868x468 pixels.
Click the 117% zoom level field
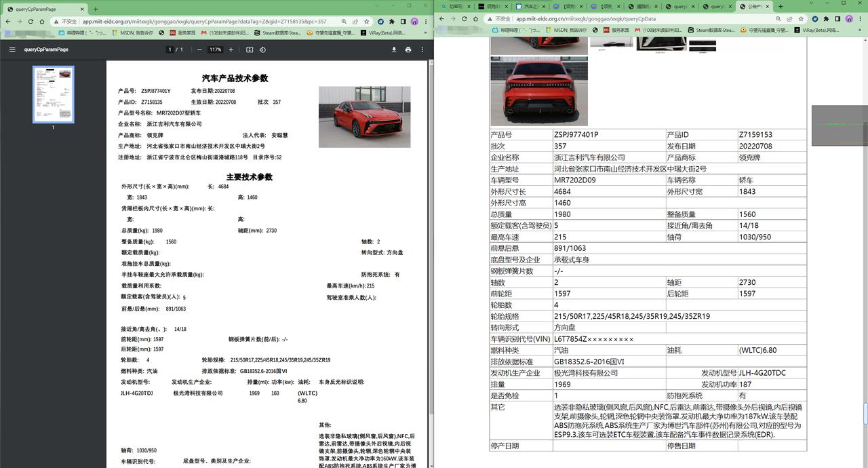[x=215, y=50]
